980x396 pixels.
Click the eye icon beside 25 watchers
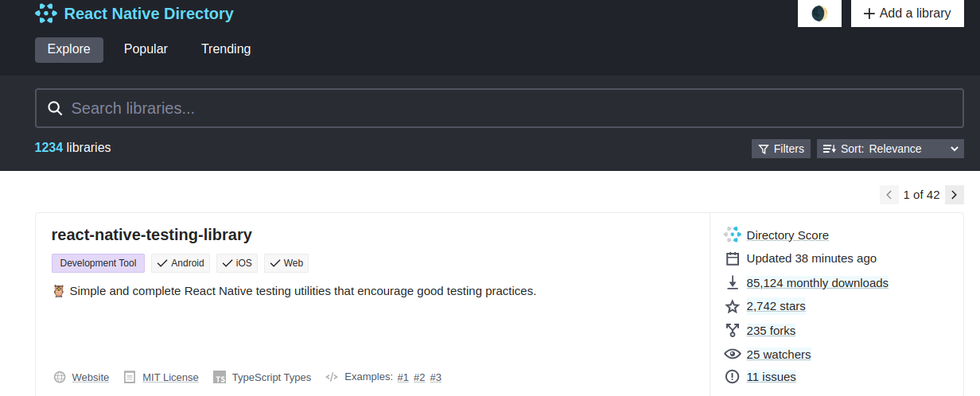click(733, 354)
